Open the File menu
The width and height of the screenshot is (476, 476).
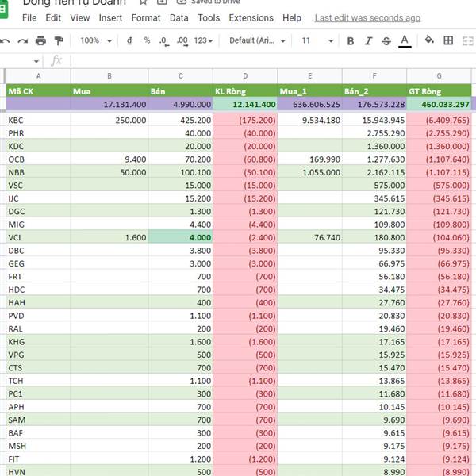tap(29, 18)
